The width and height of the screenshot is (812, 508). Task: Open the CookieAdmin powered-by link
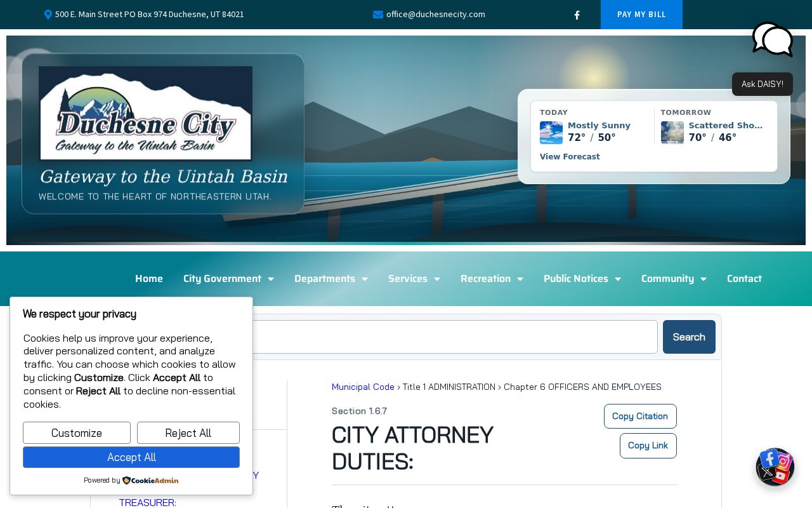tap(150, 481)
